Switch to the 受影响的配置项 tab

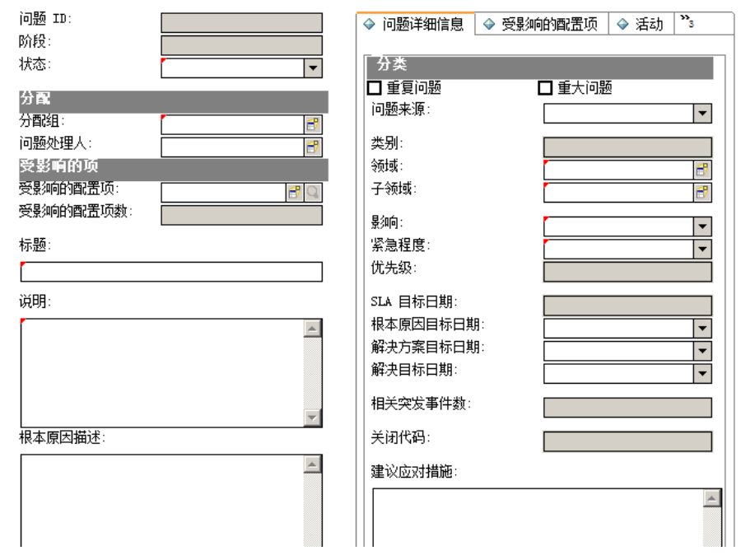pos(543,25)
